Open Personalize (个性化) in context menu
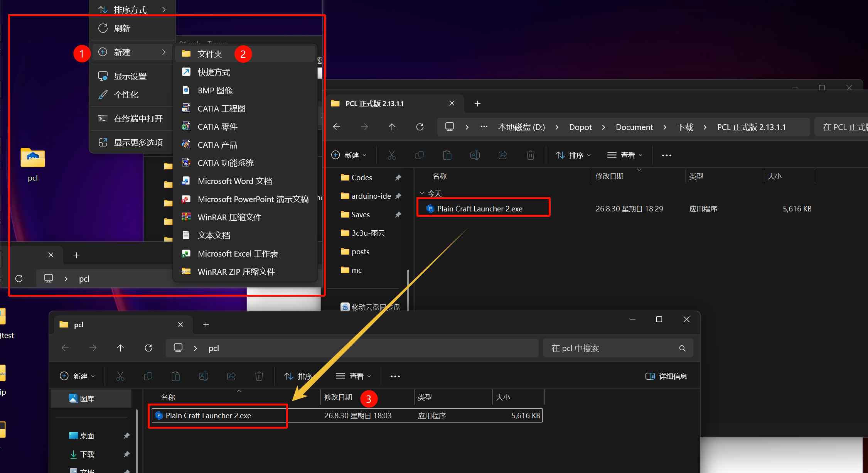 coord(132,95)
